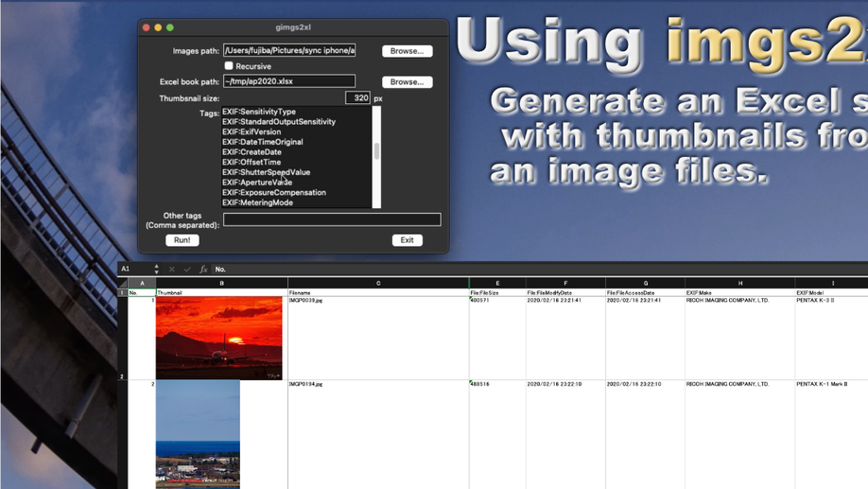Click the Images path input field

(289, 50)
